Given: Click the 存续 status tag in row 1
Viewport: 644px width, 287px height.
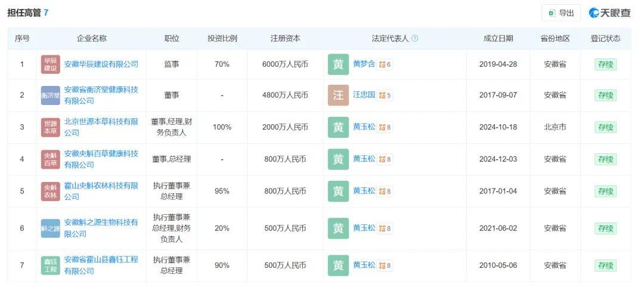Looking at the screenshot, I should (605, 64).
